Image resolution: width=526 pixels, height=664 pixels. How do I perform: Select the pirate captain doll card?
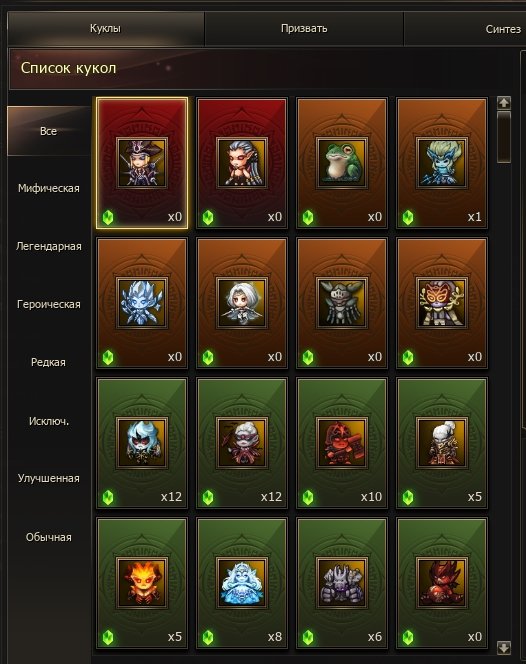tap(142, 163)
